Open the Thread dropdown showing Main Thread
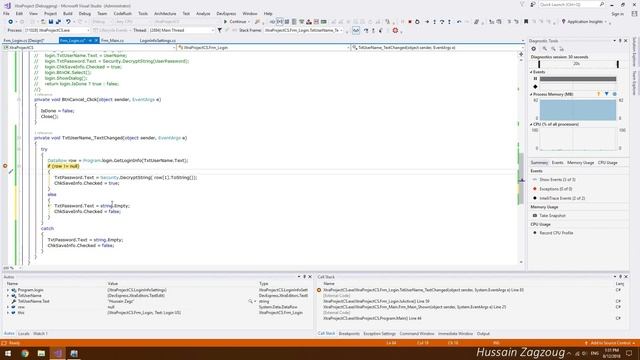This screenshot has height=360, width=640. (182, 30)
